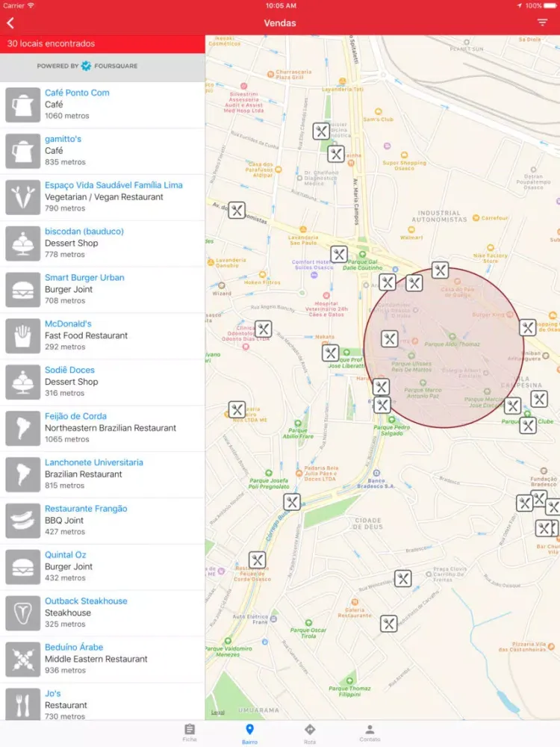Switch to the Bairro tab
The width and height of the screenshot is (560, 747).
coord(249,734)
